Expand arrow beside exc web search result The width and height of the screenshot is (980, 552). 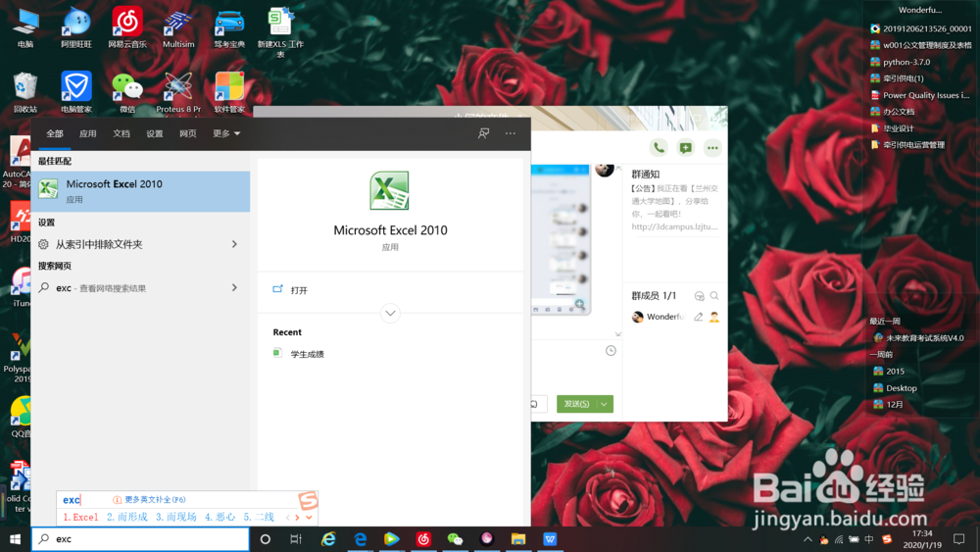tap(234, 287)
